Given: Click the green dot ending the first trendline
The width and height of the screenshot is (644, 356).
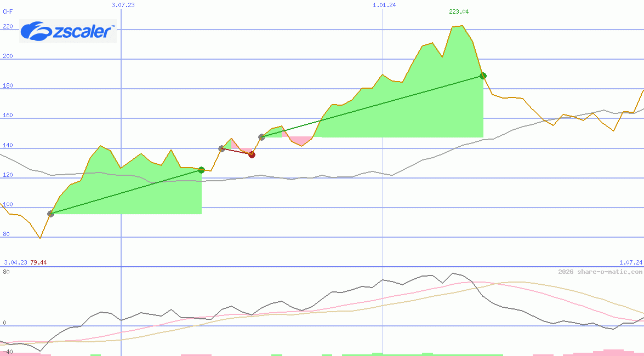Looking at the screenshot, I should (x=201, y=170).
